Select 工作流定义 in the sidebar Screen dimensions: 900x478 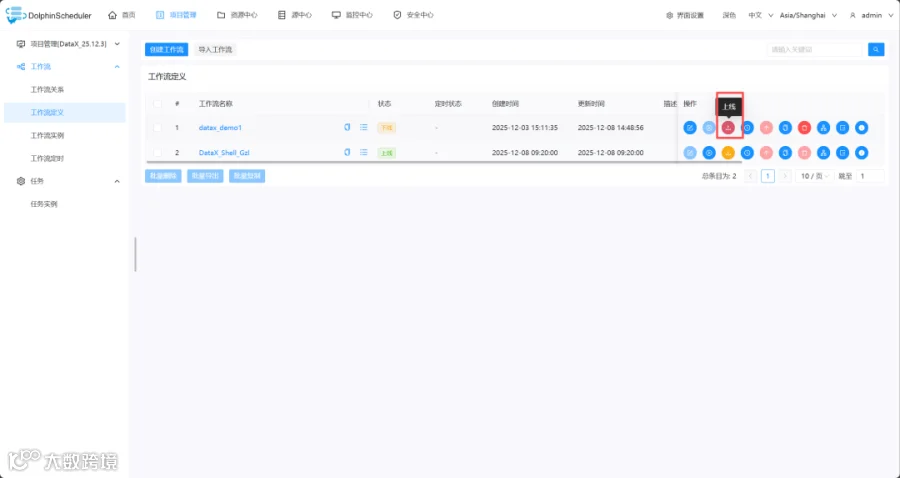pos(65,112)
